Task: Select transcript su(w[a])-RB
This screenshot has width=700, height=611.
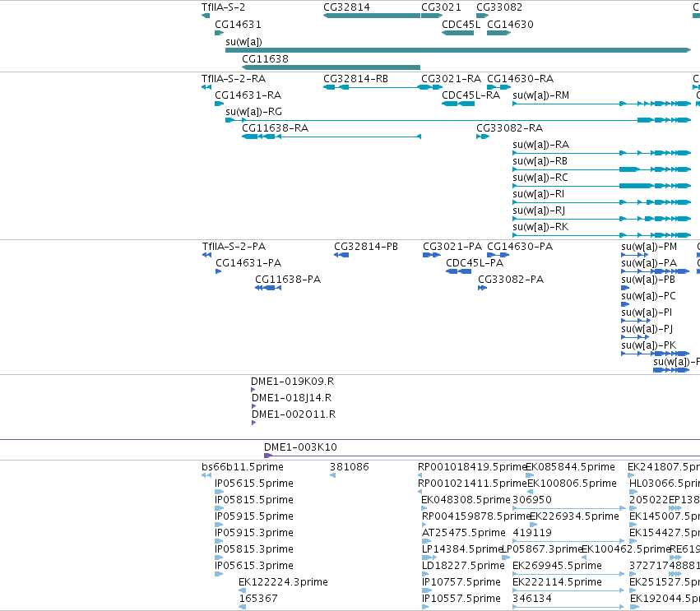Action: 540,161
